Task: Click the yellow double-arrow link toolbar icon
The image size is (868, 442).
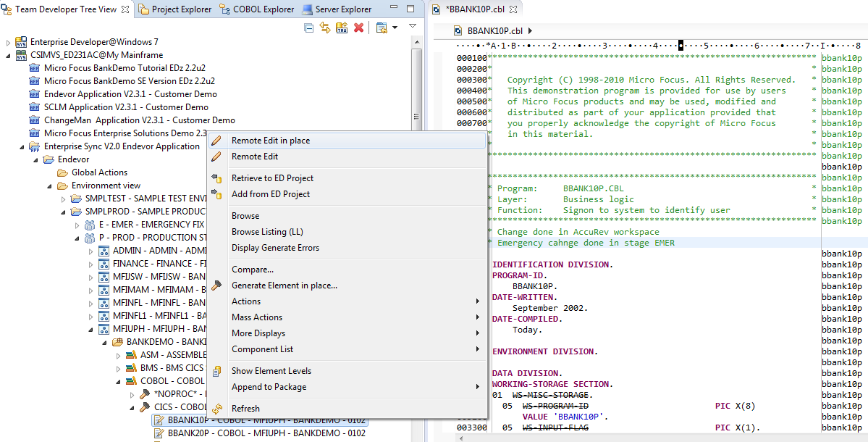Action: tap(325, 28)
